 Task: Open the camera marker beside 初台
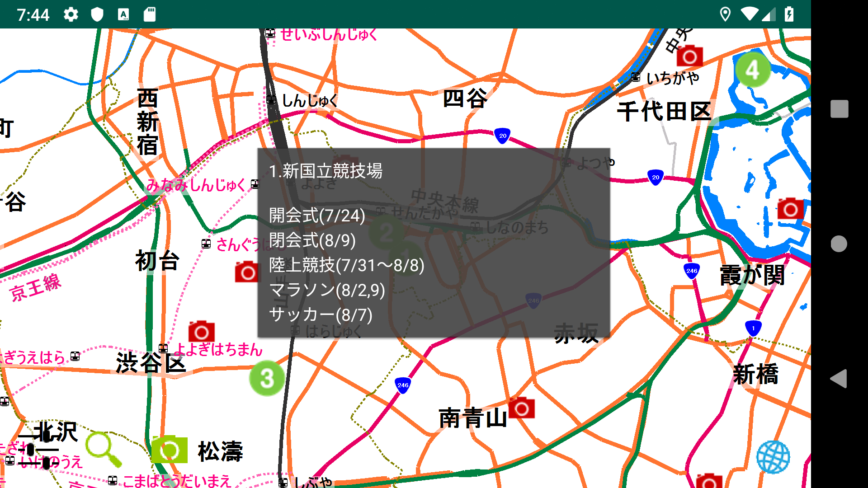click(248, 272)
